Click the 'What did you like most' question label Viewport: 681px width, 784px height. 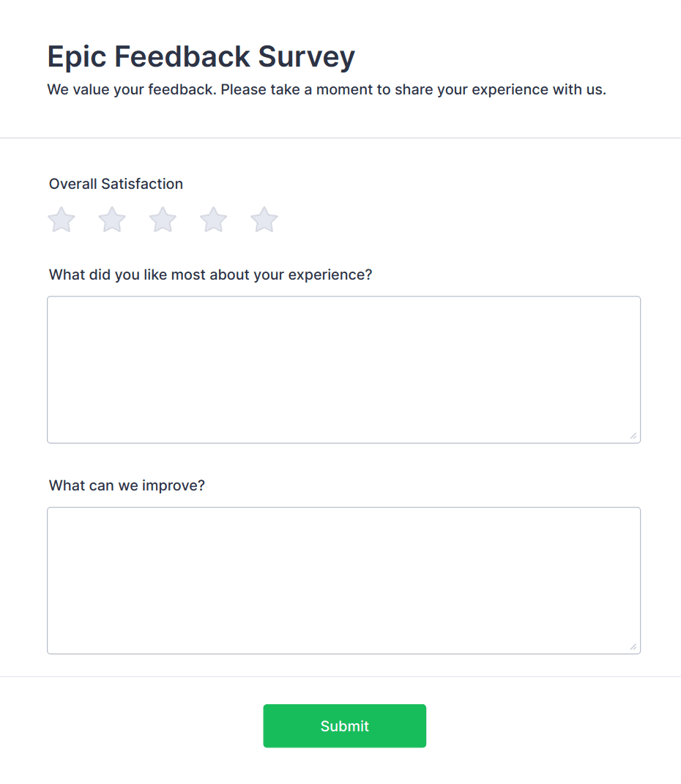pos(210,275)
